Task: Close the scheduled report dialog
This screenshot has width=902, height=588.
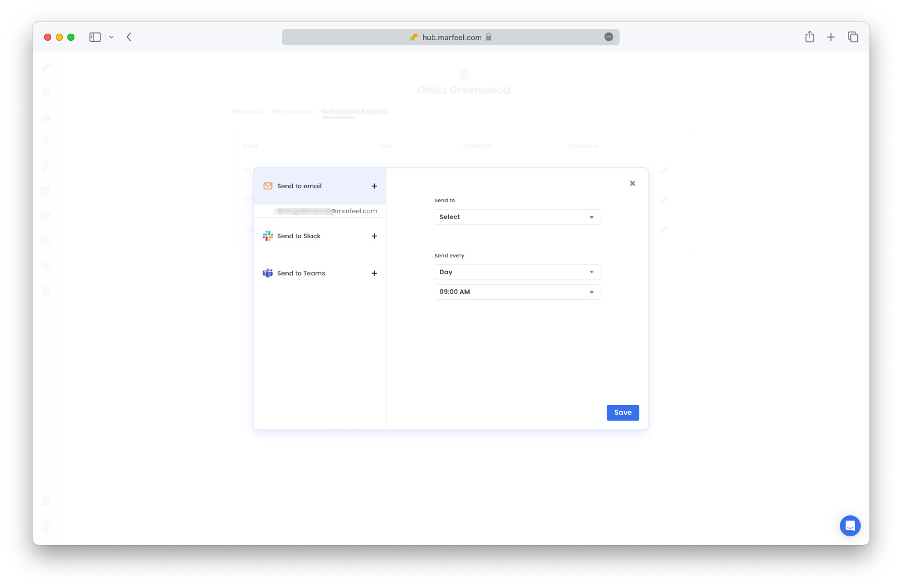Action: (x=632, y=183)
